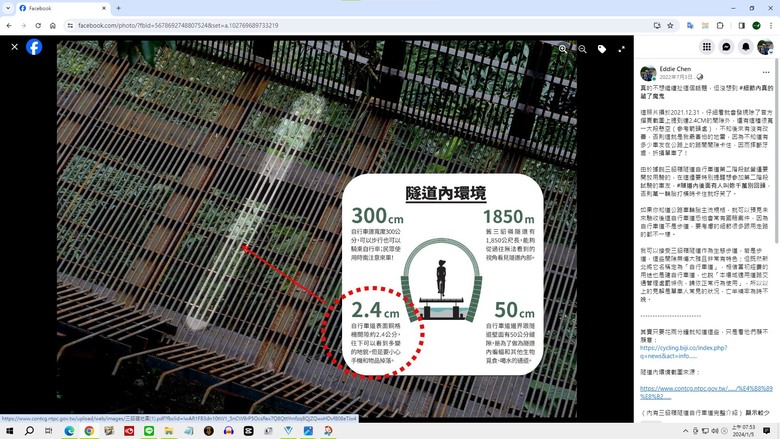Image resolution: width=780 pixels, height=439 pixels.
Task: Open Eddie Chen's profile name link
Action: point(675,69)
